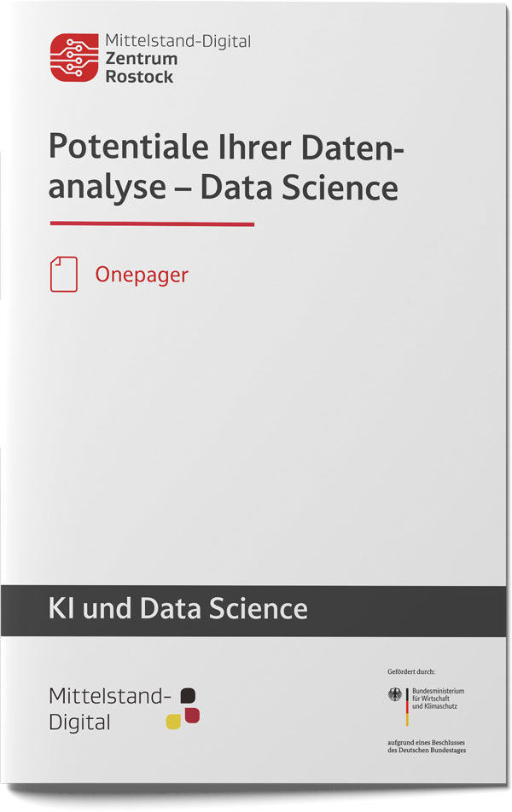512x812 pixels.
Task: Click the "Mittelstand-" text in the bottom logo
Action: click(110, 697)
